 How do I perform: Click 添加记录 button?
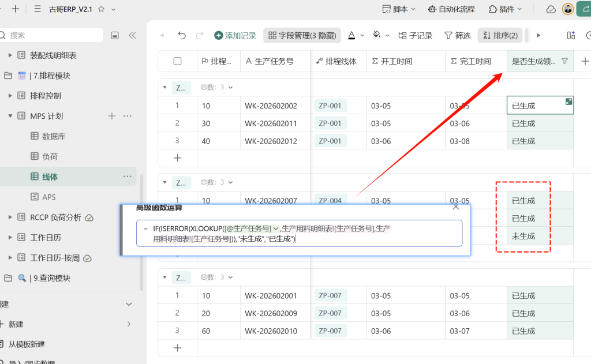click(235, 35)
